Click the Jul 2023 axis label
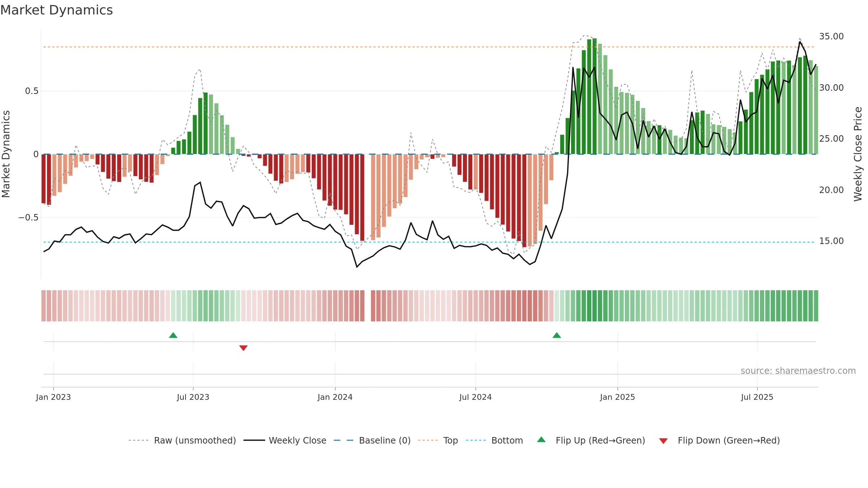The image size is (868, 488). click(x=193, y=397)
